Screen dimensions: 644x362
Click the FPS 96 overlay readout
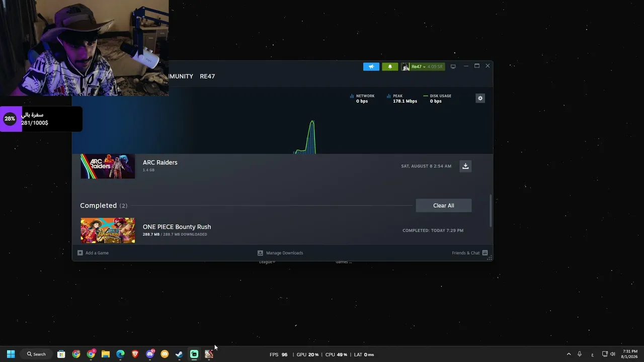[279, 354]
